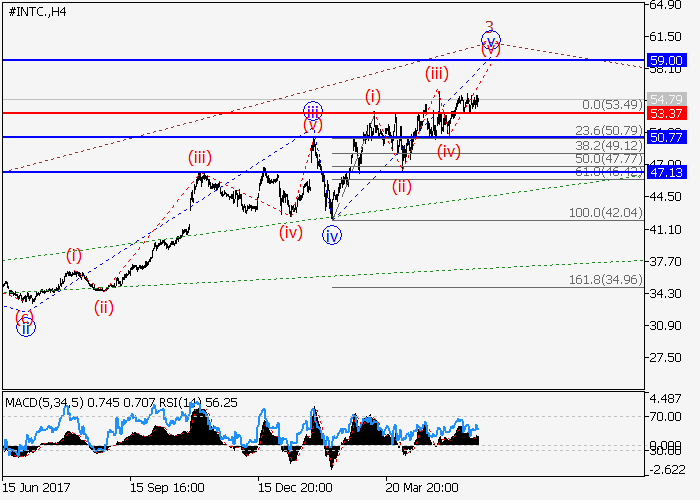This screenshot has height=500, width=700.
Task: Click the 47.13 blue price label
Action: 664,172
